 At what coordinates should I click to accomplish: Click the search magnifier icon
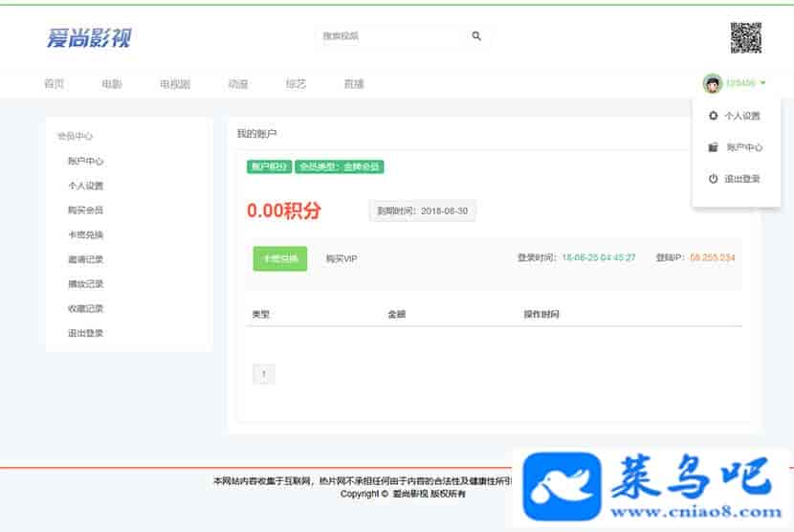click(x=476, y=36)
